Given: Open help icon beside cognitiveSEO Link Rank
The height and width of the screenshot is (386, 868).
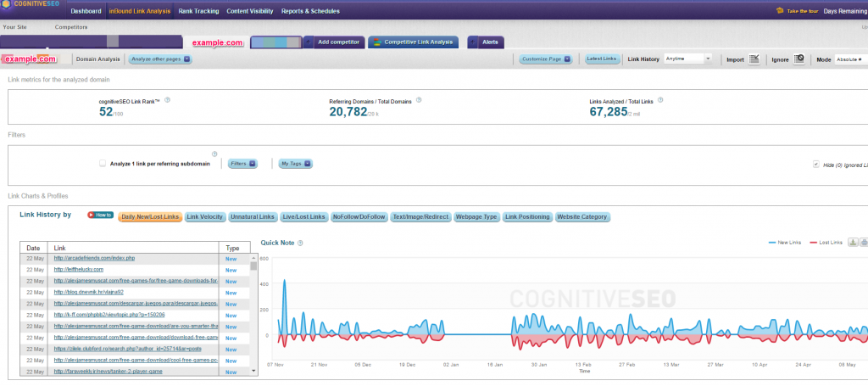Looking at the screenshot, I should coord(167,100).
